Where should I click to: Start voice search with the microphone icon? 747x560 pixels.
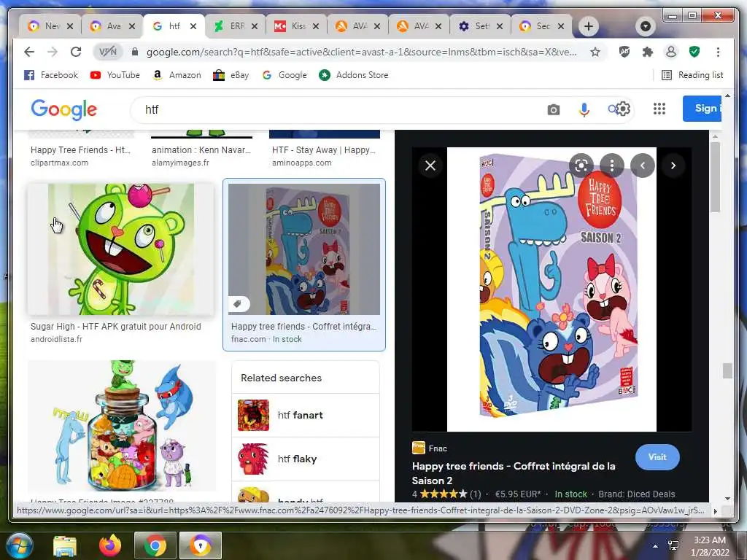[x=584, y=110]
